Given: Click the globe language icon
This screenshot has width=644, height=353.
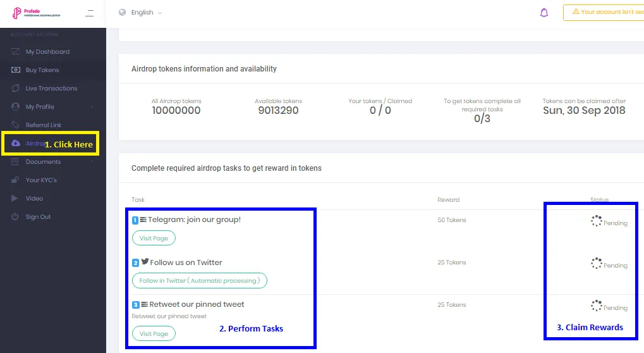Looking at the screenshot, I should click(123, 12).
